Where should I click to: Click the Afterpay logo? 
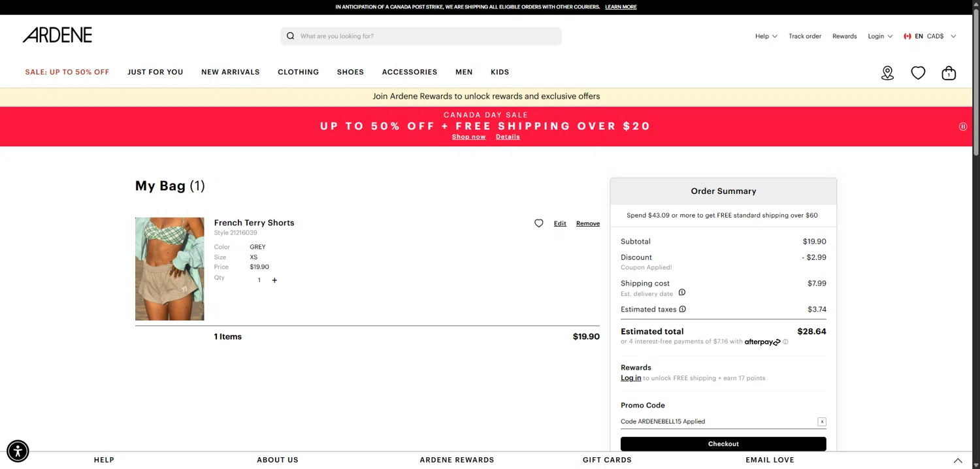pos(762,342)
